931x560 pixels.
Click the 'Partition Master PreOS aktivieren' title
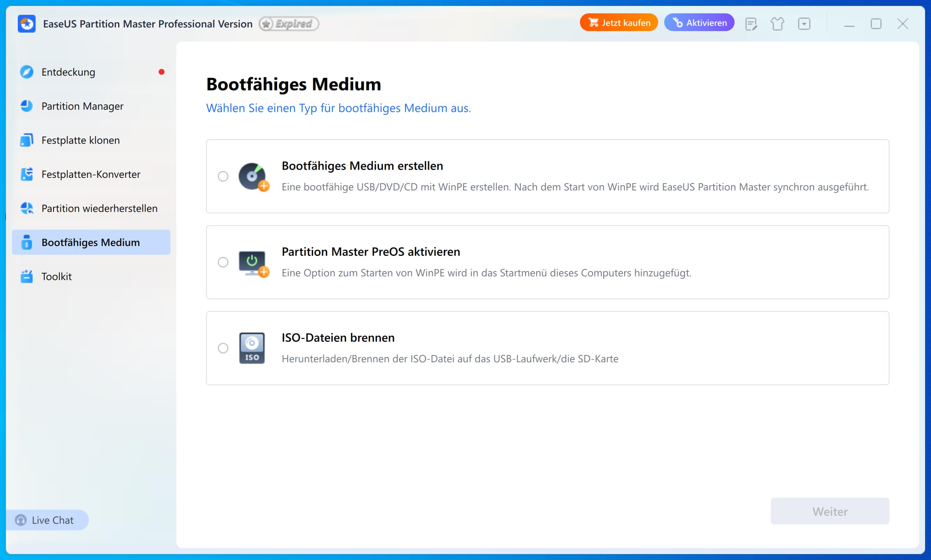371,252
